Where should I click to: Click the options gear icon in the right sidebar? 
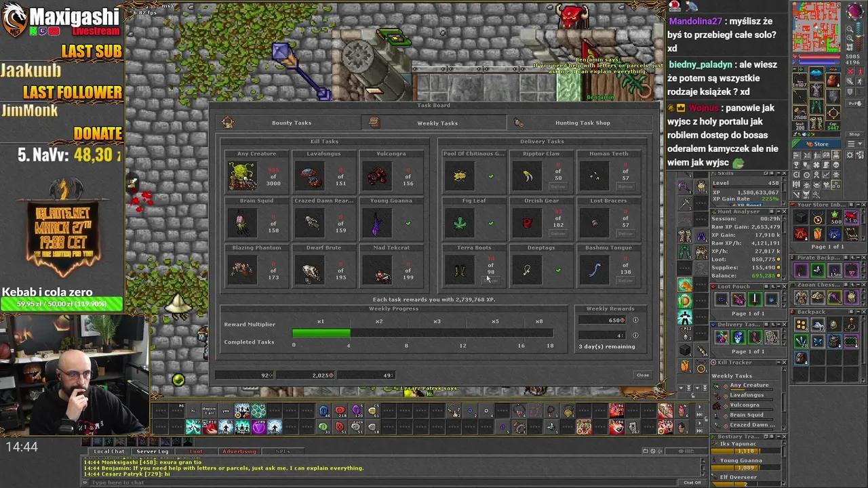pos(849,154)
